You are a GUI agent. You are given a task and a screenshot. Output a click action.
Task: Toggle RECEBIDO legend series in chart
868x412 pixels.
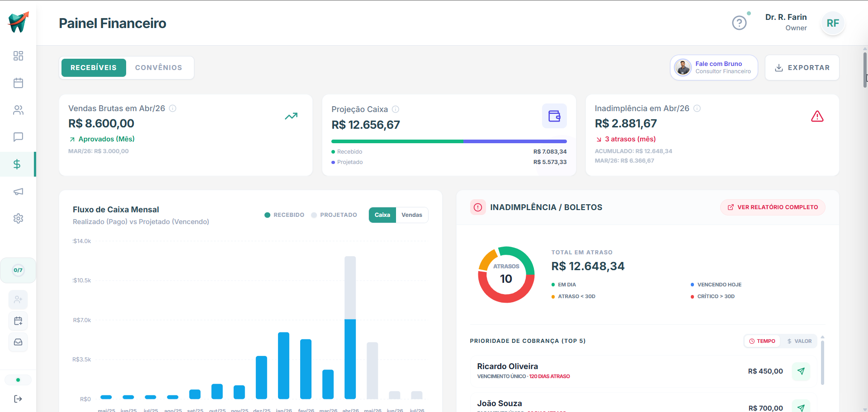tap(284, 215)
